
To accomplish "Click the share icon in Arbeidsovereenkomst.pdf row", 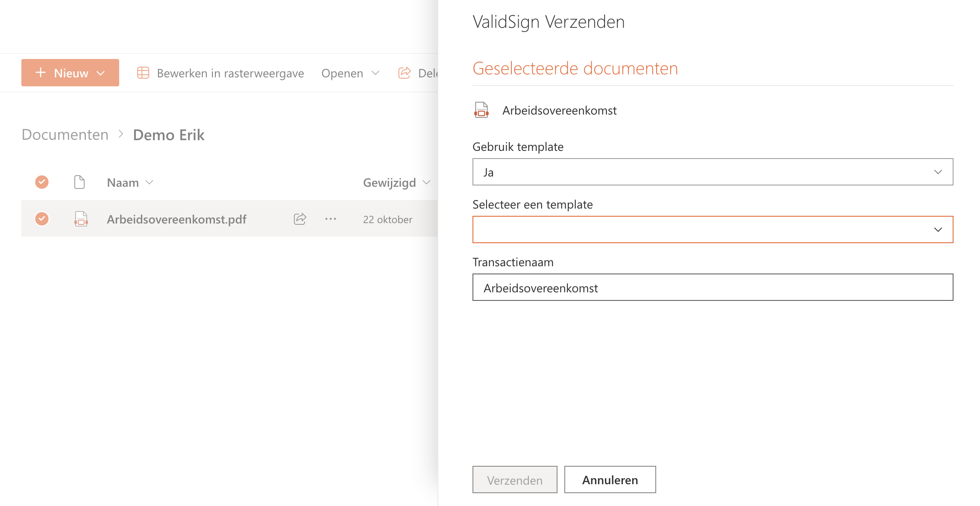I will click(300, 219).
